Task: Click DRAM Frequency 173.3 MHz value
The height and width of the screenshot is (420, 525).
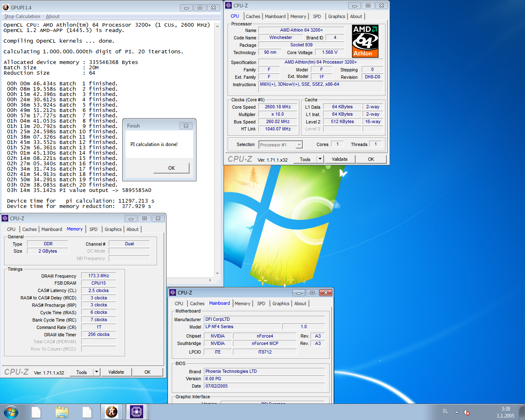Action: point(98,276)
